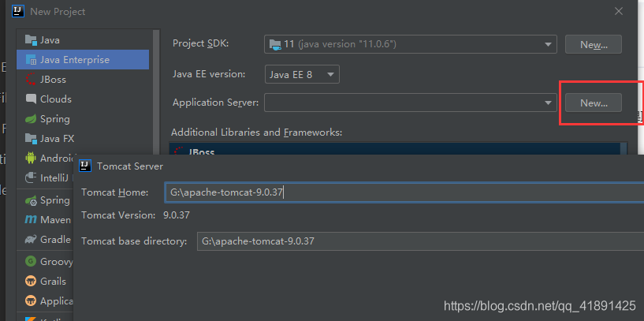Viewport: 644px width, 321px height.
Task: Click the Clouds speech bubble icon
Action: (32, 99)
